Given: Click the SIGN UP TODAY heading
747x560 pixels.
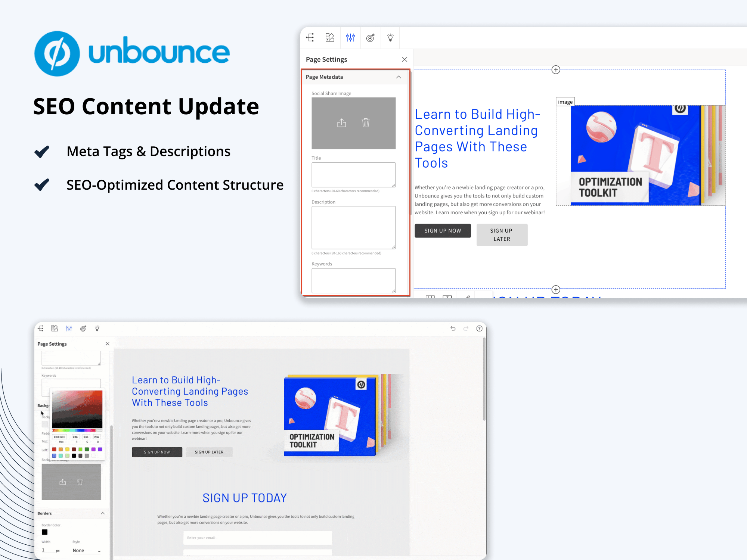Looking at the screenshot, I should click(x=245, y=498).
